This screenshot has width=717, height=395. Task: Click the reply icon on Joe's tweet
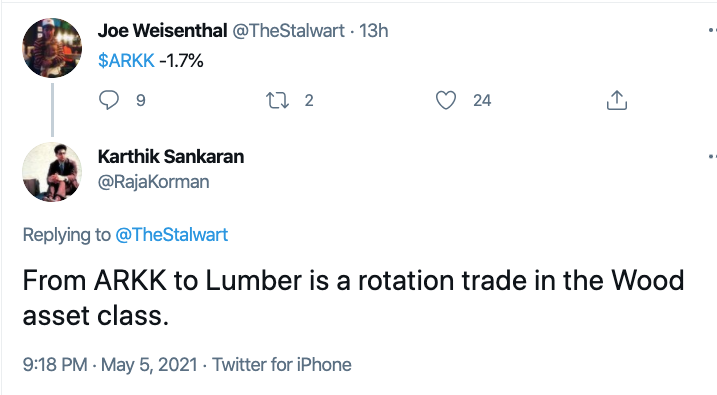tap(109, 100)
